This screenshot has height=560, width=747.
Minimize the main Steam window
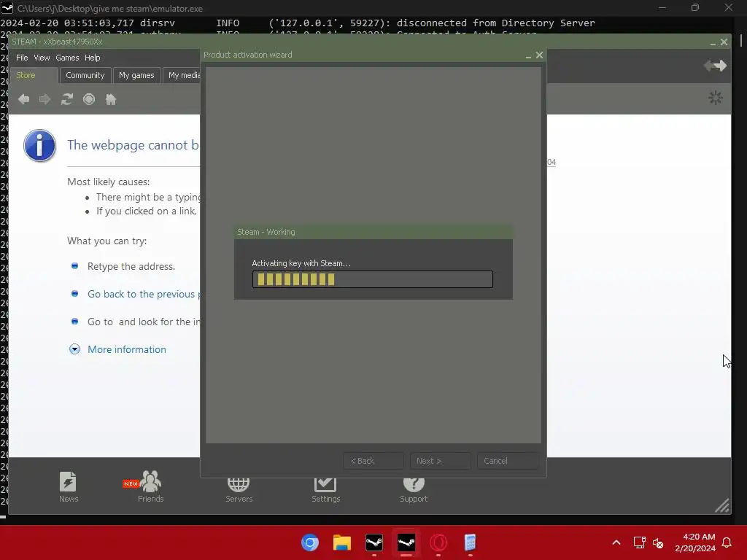[713, 42]
